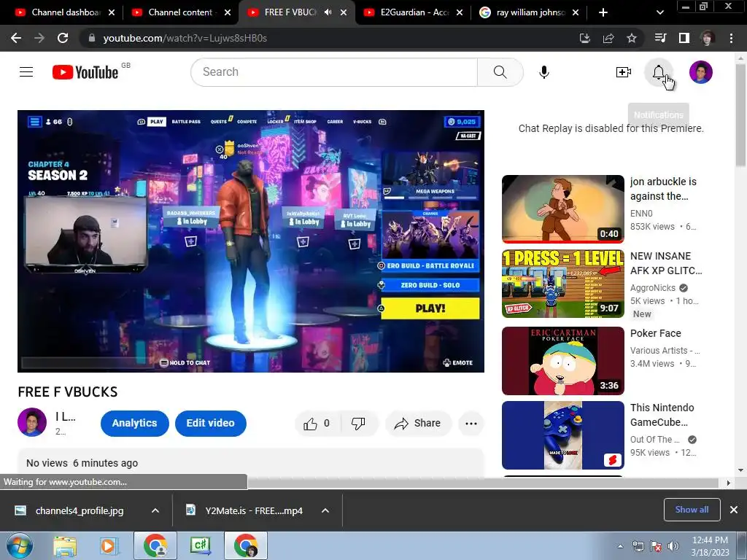Click the Edit video button
747x560 pixels.
211,424
